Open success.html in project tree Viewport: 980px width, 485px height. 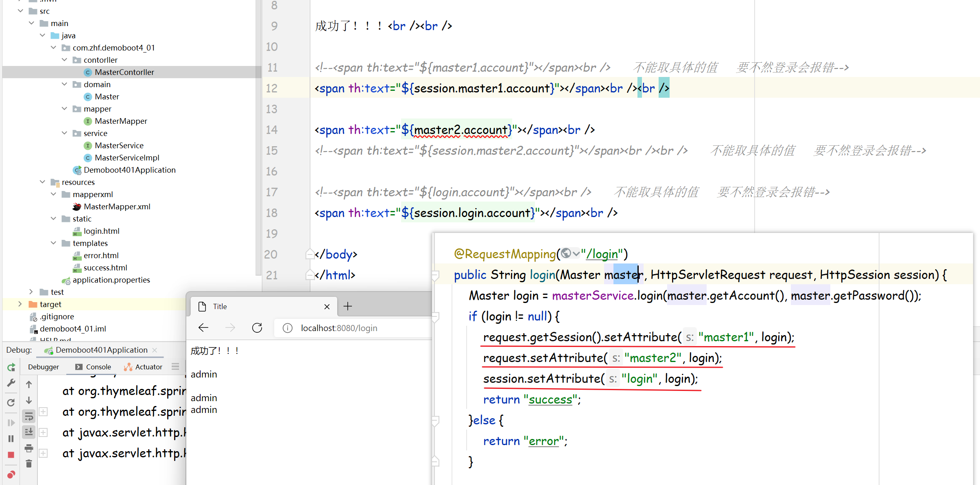(x=105, y=268)
